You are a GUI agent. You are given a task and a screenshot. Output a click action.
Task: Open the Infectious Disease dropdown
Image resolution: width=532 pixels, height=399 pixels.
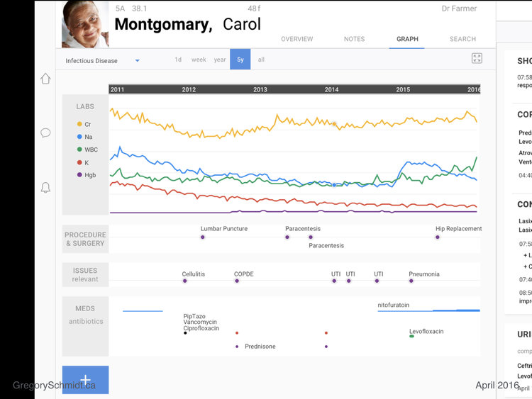pyautogui.click(x=102, y=61)
